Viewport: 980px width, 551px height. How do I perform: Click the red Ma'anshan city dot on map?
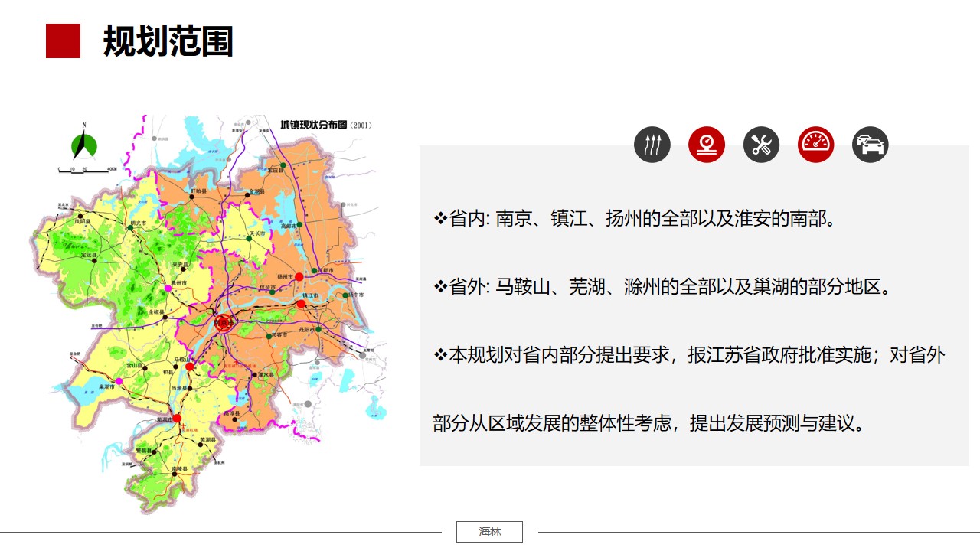190,366
